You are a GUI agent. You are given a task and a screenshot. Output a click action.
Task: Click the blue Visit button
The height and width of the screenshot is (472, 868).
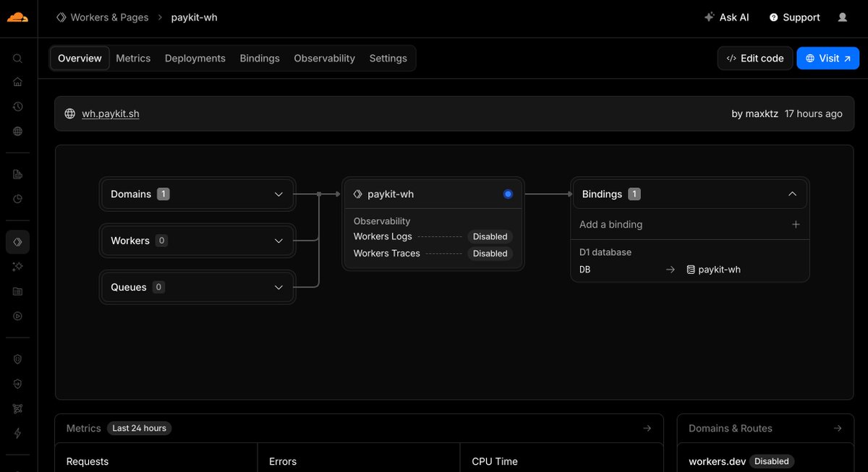827,59
